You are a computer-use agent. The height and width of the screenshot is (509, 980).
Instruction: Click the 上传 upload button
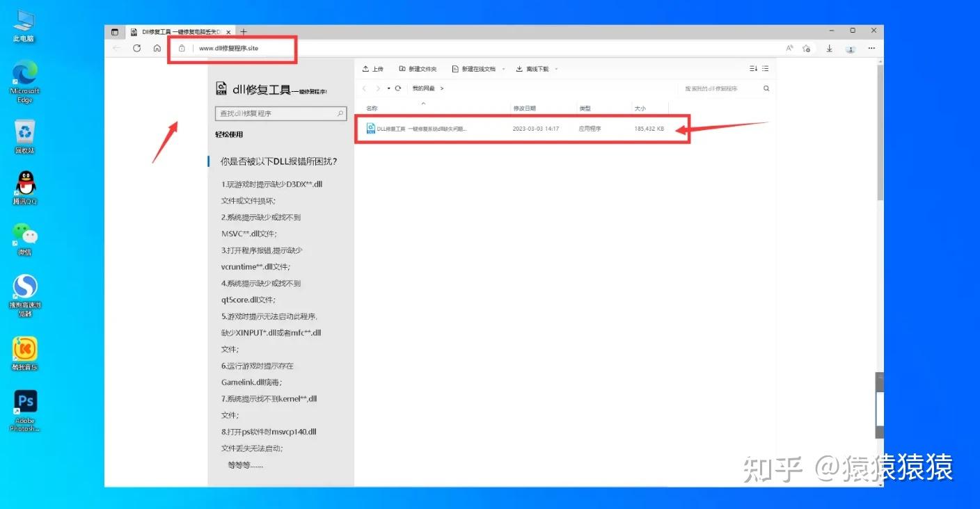[x=373, y=69]
